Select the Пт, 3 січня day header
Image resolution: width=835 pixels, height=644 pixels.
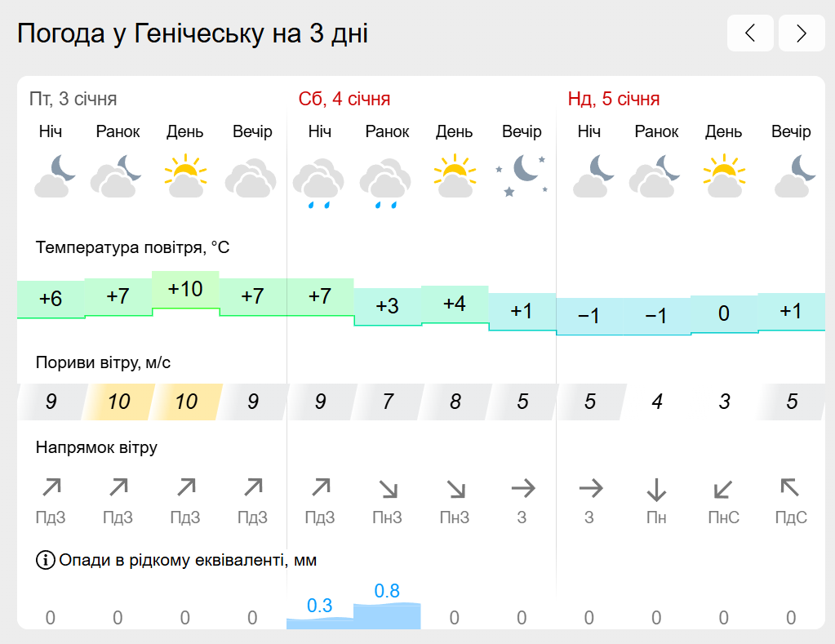point(73,99)
